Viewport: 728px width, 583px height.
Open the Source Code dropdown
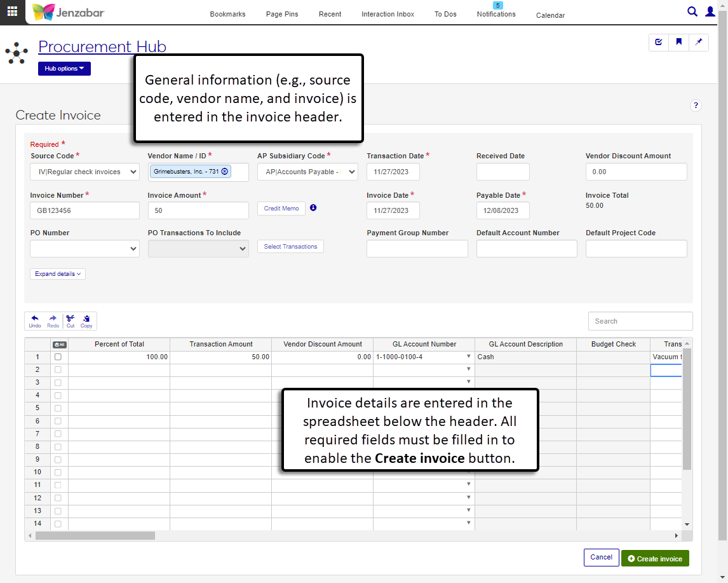click(x=84, y=172)
